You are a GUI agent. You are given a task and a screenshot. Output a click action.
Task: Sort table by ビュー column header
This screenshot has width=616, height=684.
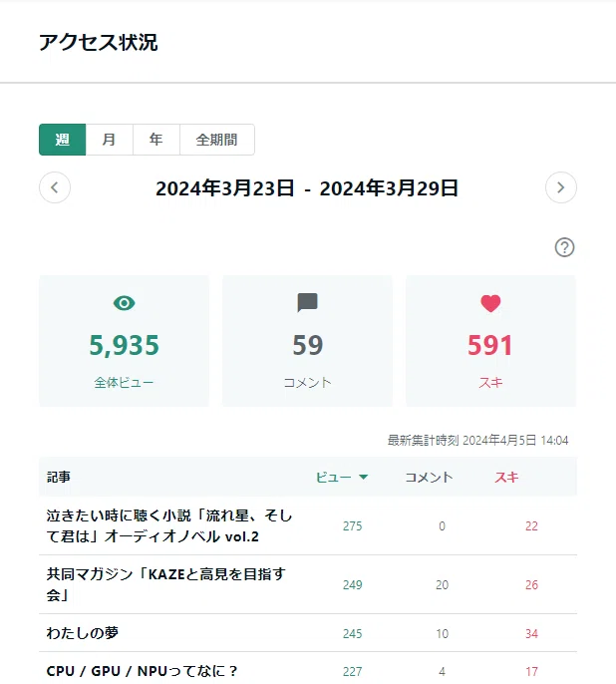coord(334,478)
